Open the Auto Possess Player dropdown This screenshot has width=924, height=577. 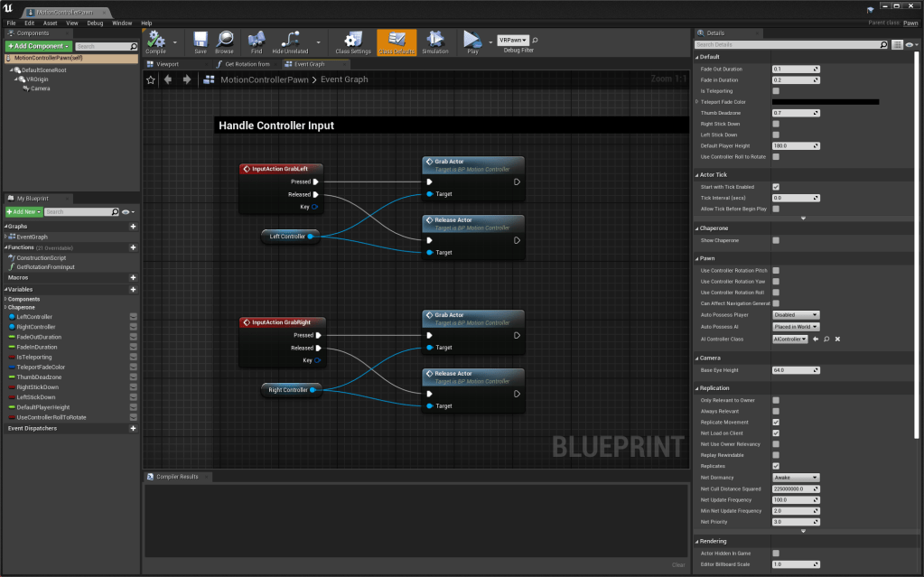[796, 315]
